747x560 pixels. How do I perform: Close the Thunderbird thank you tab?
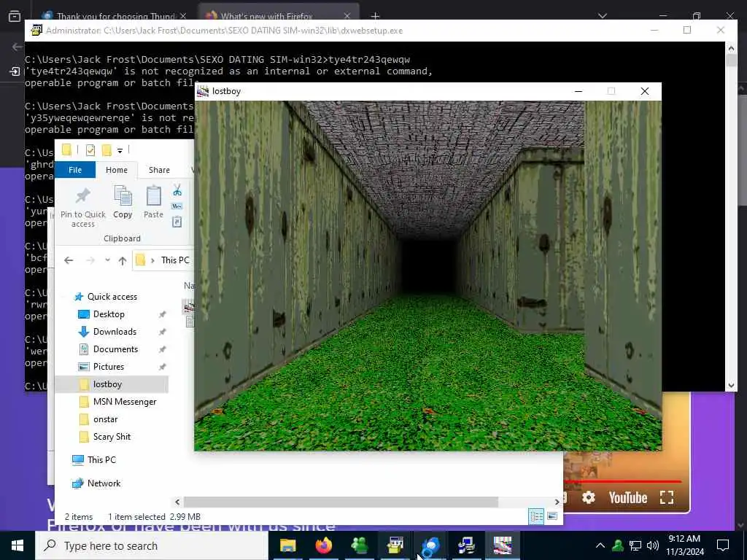(x=183, y=16)
